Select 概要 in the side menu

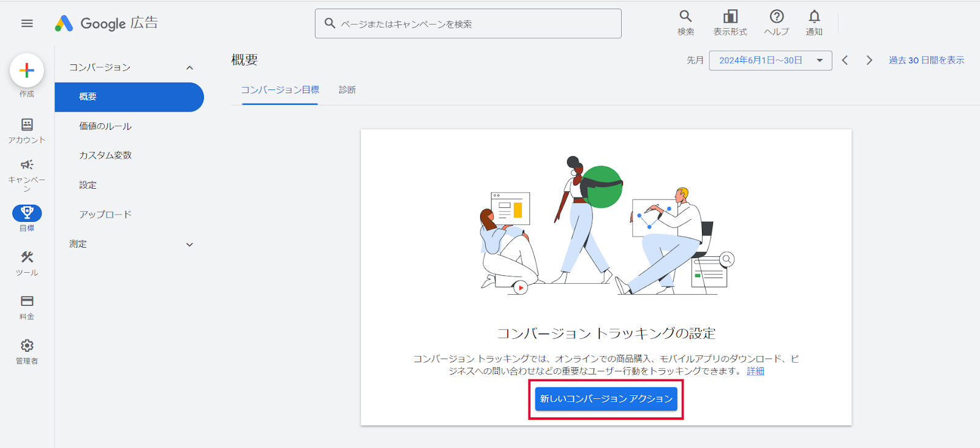[x=129, y=97]
